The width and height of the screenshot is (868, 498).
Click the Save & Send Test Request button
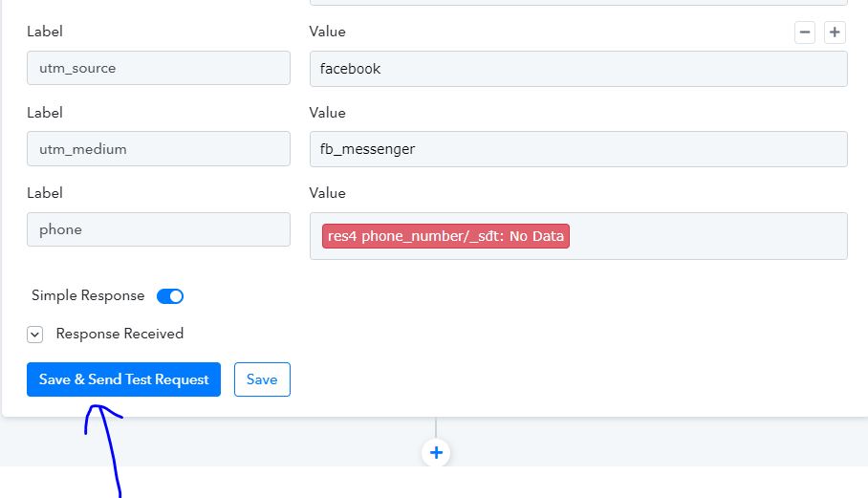123,379
